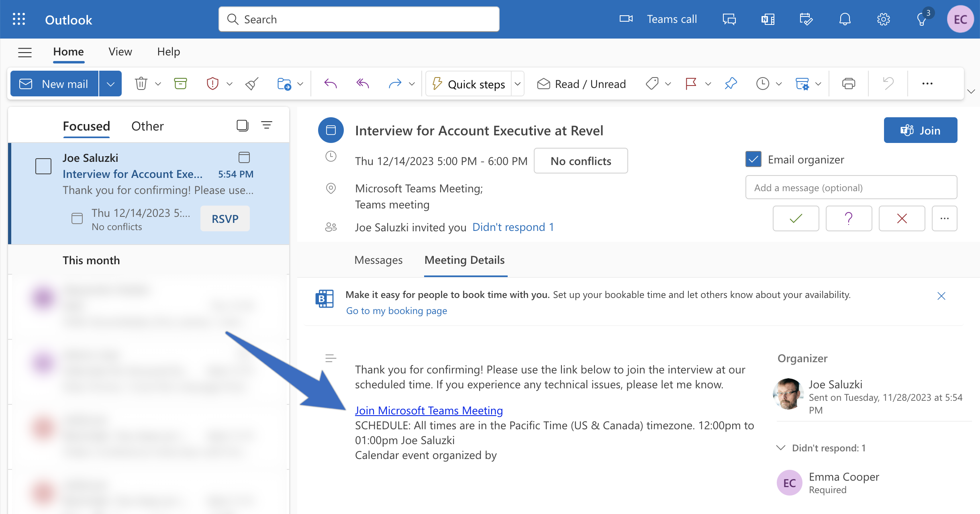Switch to the Other inbox tab
Image resolution: width=980 pixels, height=514 pixels.
tap(147, 126)
